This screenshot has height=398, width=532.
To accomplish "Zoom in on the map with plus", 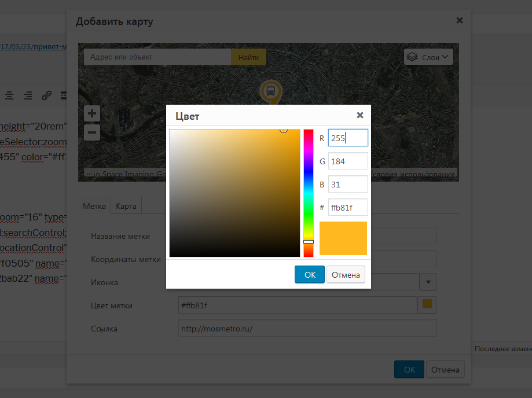I will (92, 113).
